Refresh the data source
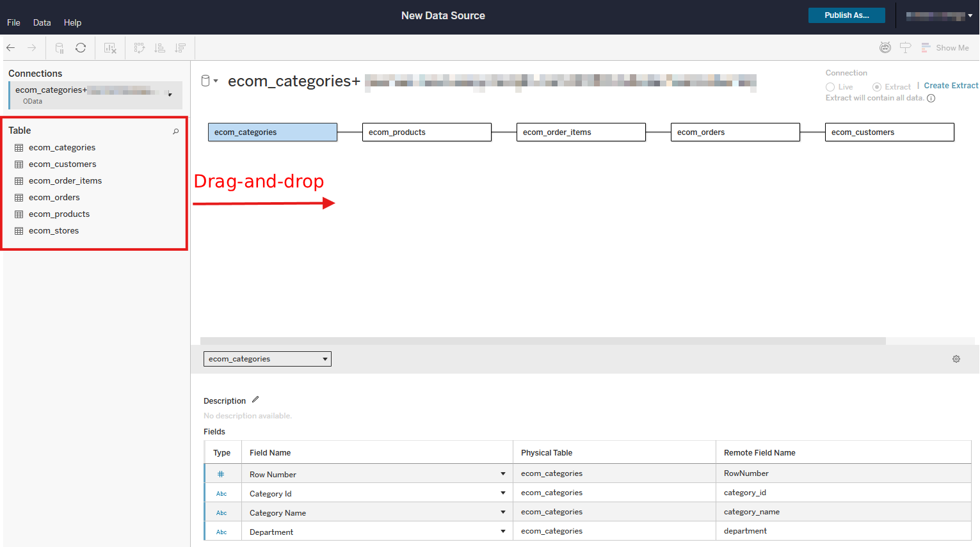The height and width of the screenshot is (547, 980). pos(81,48)
